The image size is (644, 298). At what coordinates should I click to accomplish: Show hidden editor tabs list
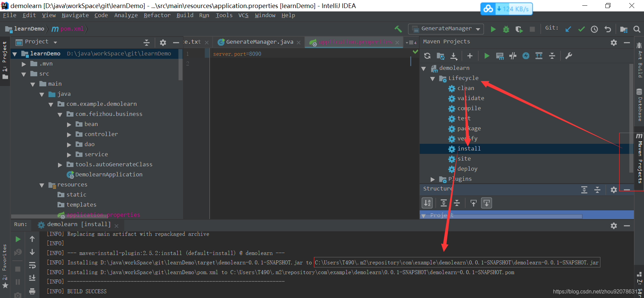pos(411,42)
